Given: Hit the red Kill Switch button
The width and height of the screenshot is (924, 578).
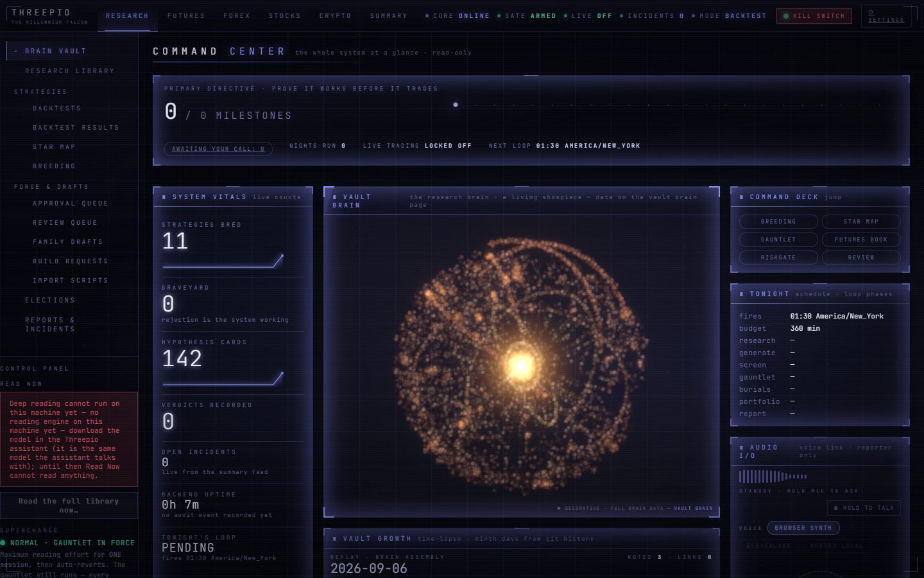Looking at the screenshot, I should coord(814,16).
